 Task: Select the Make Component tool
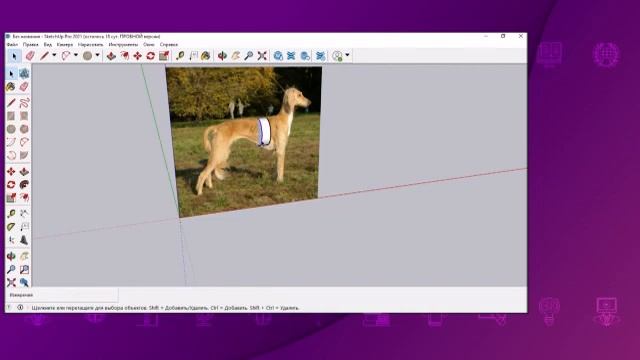[x=24, y=73]
